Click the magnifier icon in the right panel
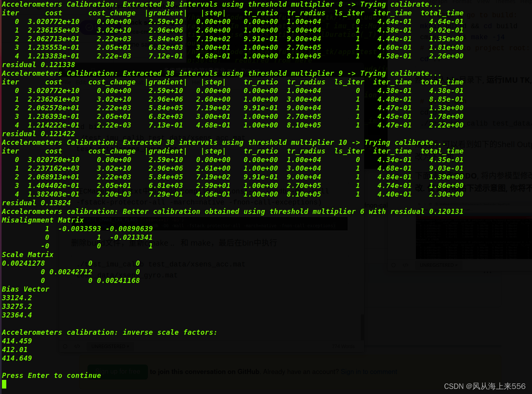Viewport: 532px width, 394px height. (394, 265)
